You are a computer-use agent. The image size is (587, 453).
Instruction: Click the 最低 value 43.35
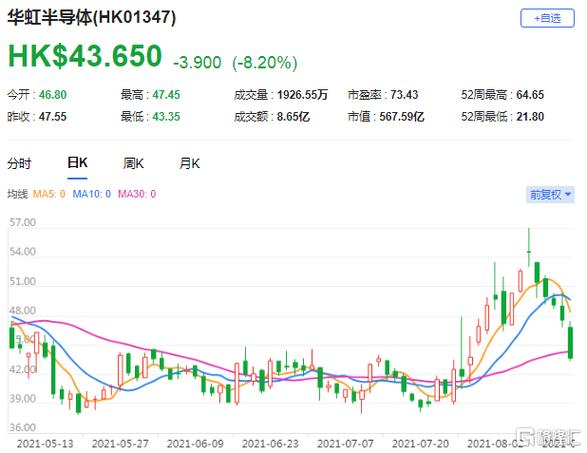166,116
